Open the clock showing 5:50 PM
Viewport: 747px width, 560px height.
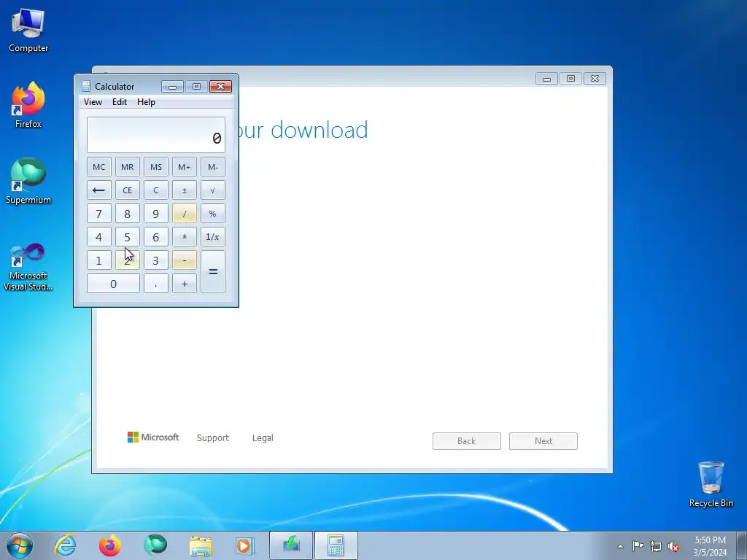[710, 546]
